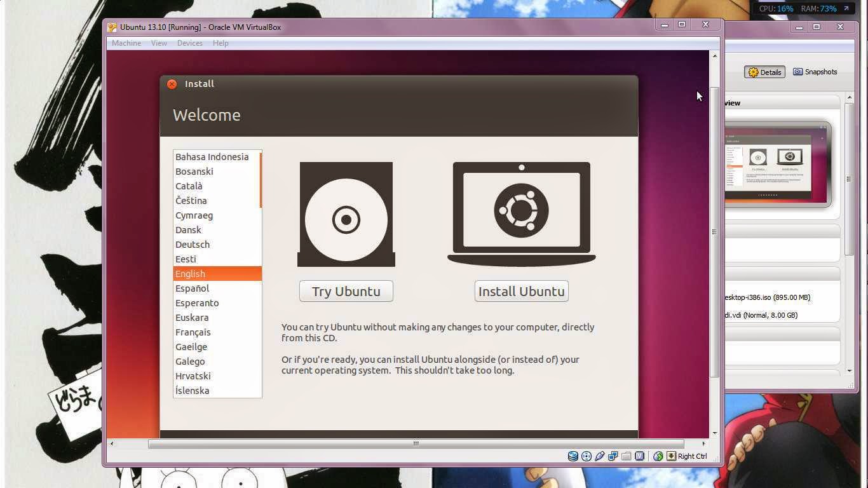Click the Welcome heading in the installer

pyautogui.click(x=207, y=115)
